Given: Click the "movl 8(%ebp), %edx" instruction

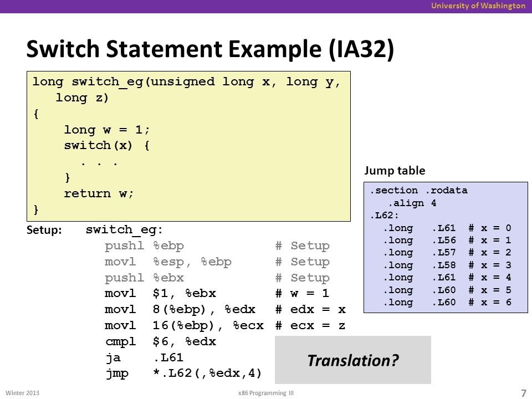Looking at the screenshot, I should coord(180,309).
